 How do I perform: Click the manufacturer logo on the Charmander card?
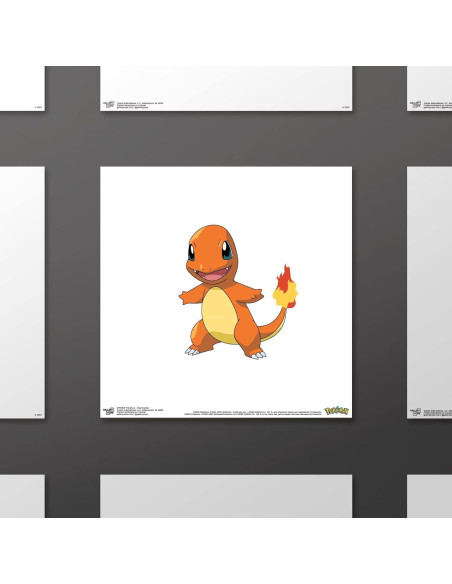pyautogui.click(x=109, y=411)
